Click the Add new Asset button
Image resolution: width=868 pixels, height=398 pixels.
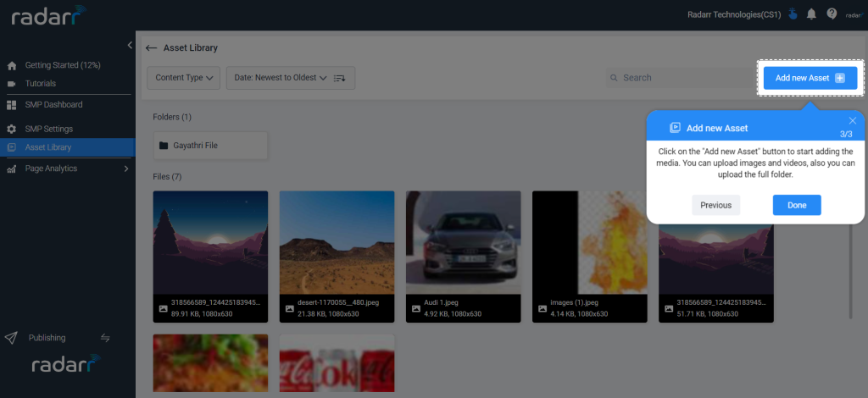(810, 78)
